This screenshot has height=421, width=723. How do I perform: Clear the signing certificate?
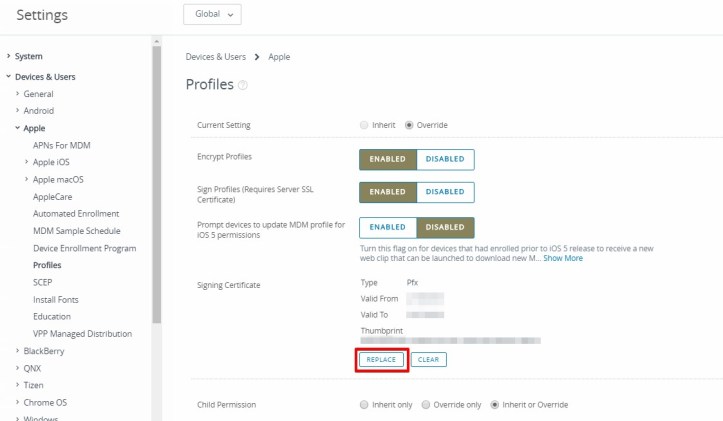[429, 360]
